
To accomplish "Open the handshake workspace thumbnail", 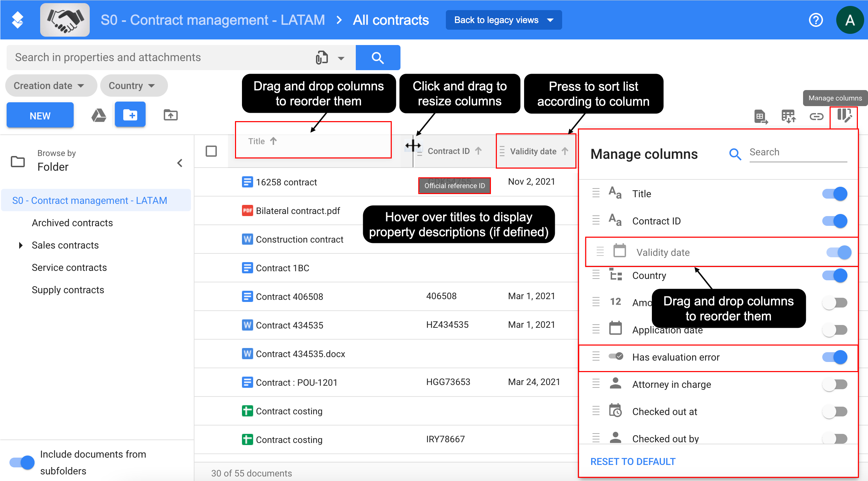I will coord(65,20).
